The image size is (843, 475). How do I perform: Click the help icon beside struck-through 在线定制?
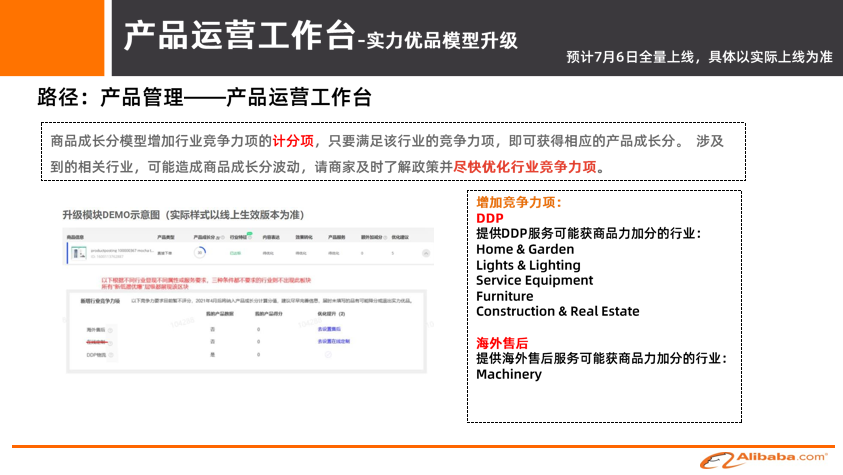[112, 341]
